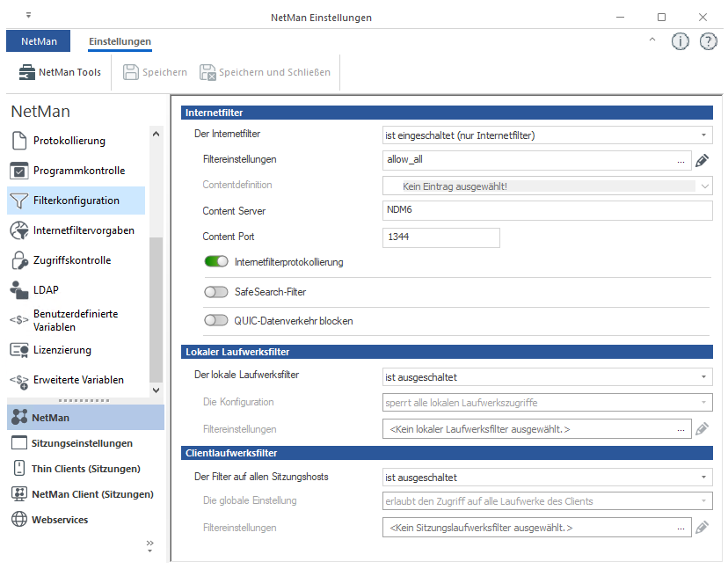
Task: Open the Programmkontrolle section
Action: pyautogui.click(x=78, y=171)
